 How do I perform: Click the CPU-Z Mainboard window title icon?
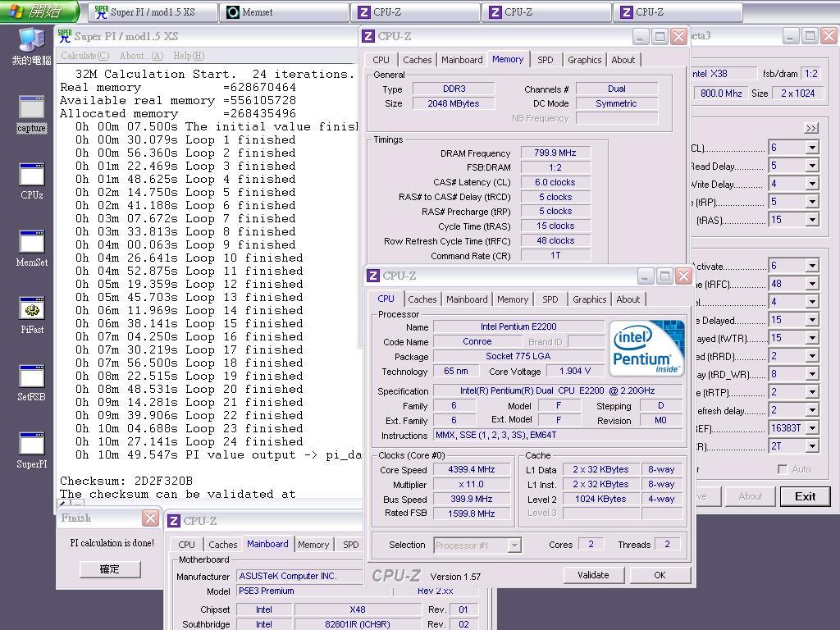[x=174, y=521]
